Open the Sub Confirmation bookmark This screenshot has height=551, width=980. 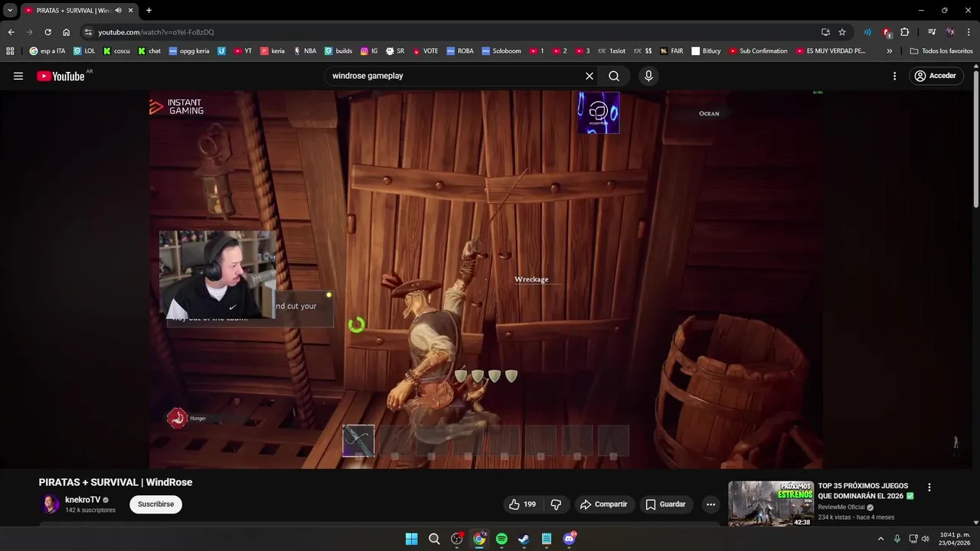pos(758,51)
